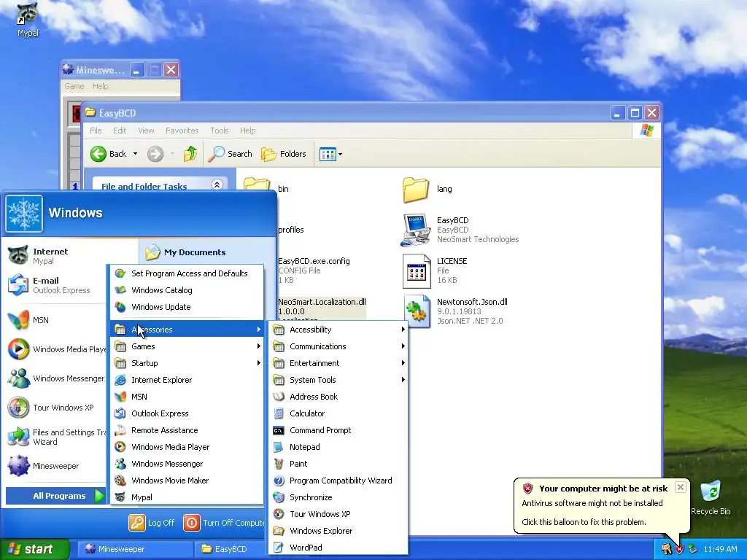
Task: Open the Mypal desktop shortcut icon
Action: pyautogui.click(x=27, y=20)
